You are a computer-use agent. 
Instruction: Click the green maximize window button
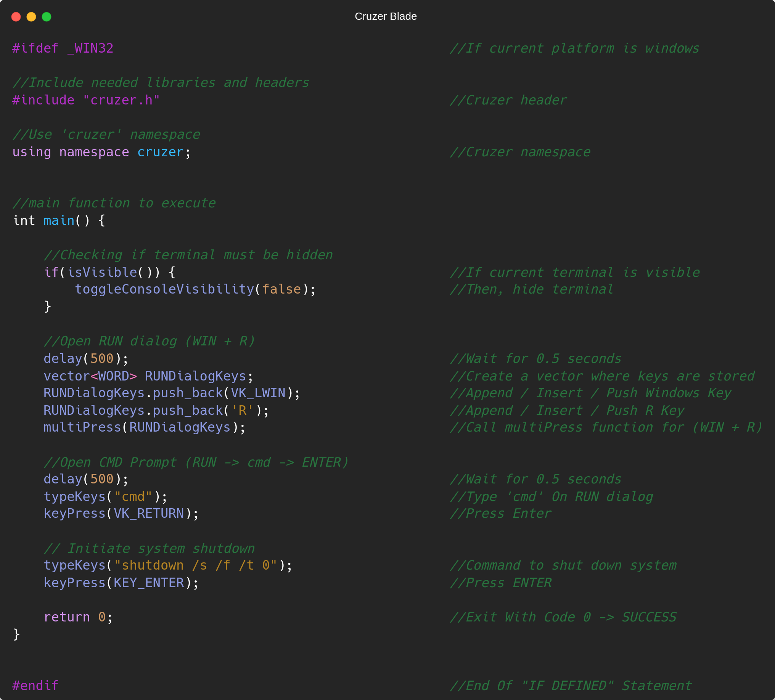click(x=47, y=16)
